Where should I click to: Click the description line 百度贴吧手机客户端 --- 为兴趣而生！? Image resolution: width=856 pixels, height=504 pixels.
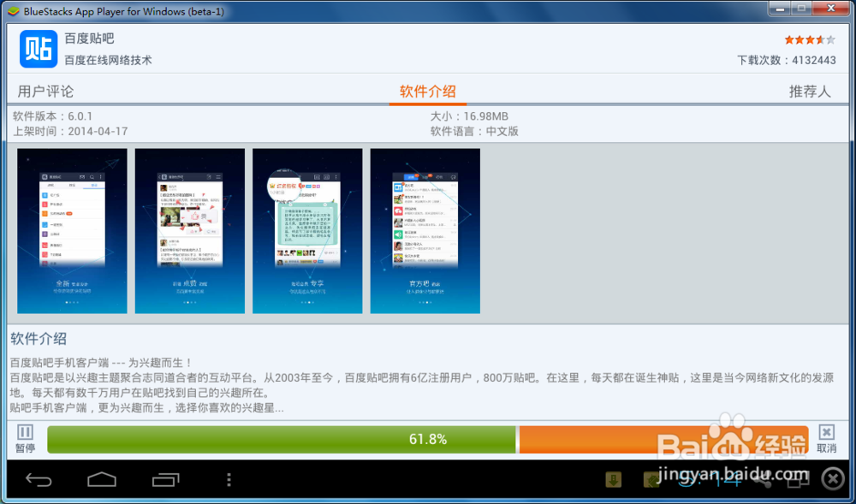(101, 362)
